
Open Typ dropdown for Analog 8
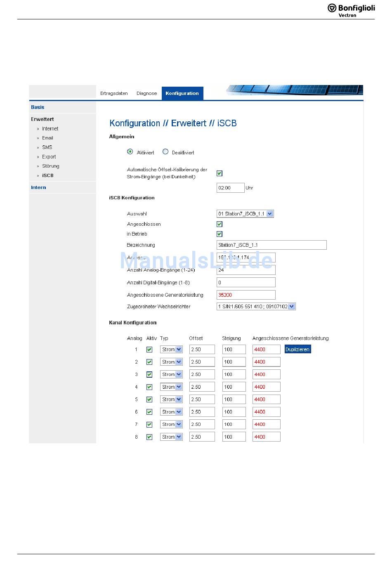tap(171, 437)
